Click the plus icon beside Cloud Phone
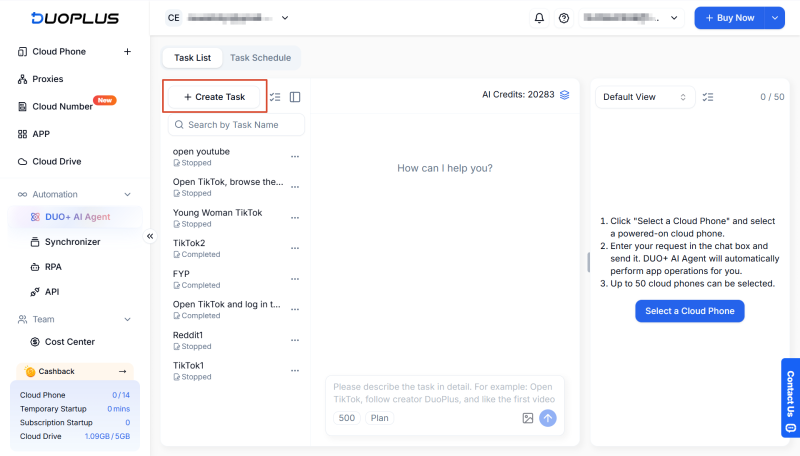 click(x=128, y=52)
